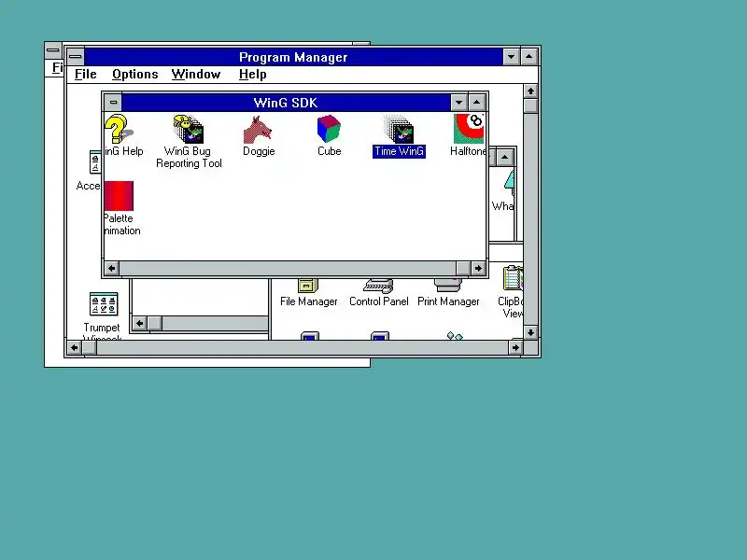Click Program Manager horizontal scrollbar thumb
This screenshot has width=747, height=560.
[x=90, y=347]
